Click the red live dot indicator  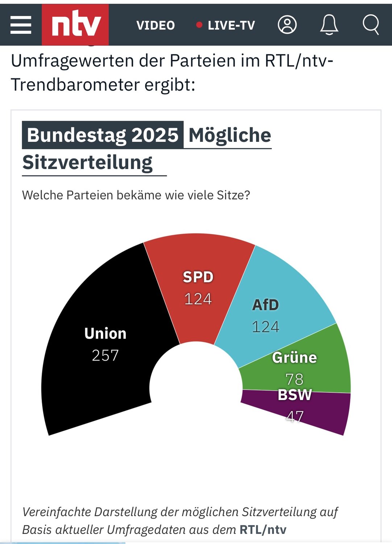[x=199, y=25]
